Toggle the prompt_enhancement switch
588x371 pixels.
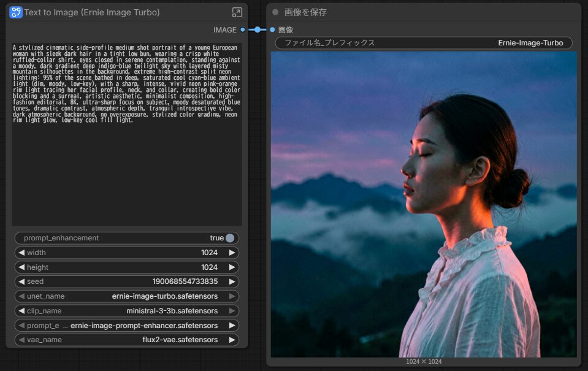point(229,238)
